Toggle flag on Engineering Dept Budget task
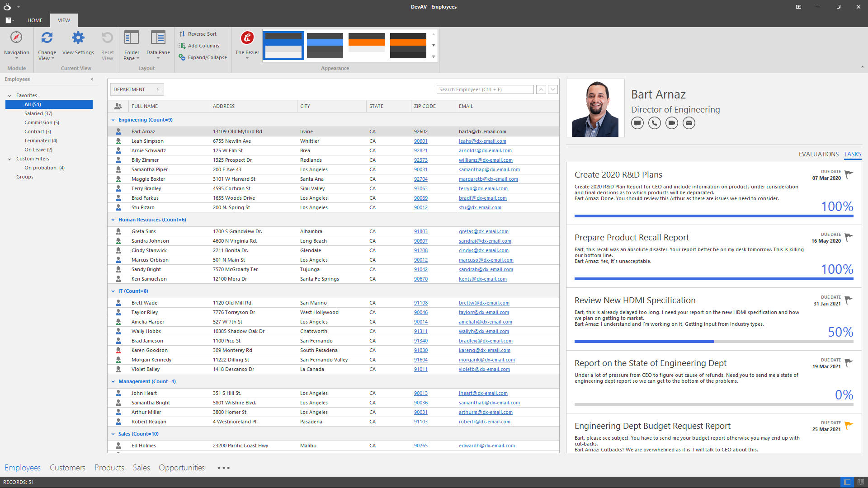This screenshot has height=488, width=868. pyautogui.click(x=849, y=426)
